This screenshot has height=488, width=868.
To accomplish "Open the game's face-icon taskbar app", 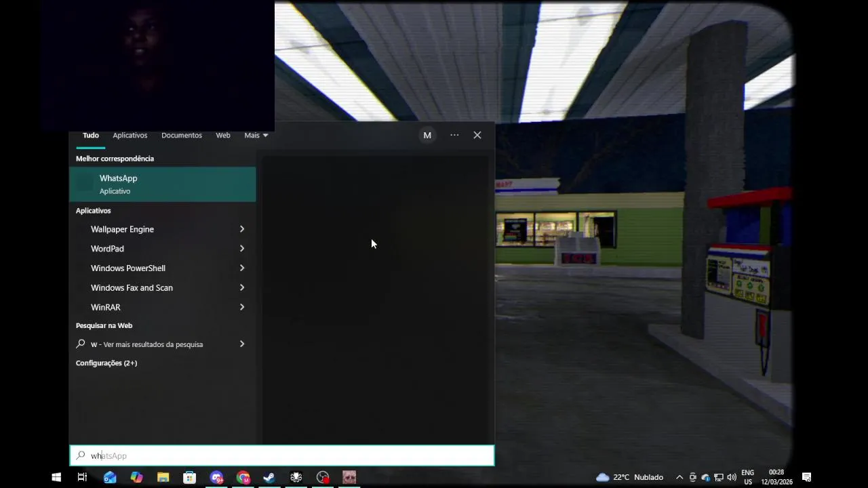I will point(349,477).
